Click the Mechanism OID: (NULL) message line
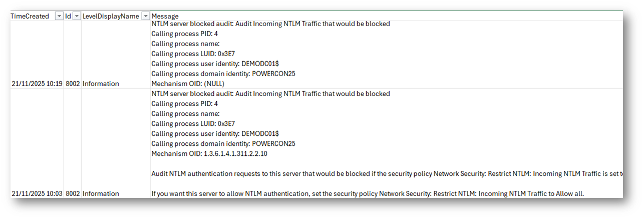Screen dimensions: 644x219 click(x=188, y=84)
